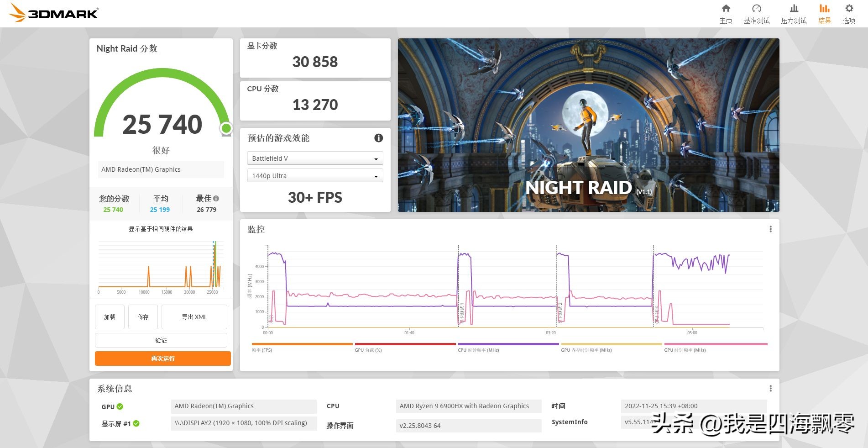Viewport: 868px width, 448px height.
Task: Click the 您的分数 value 25 740
Action: coord(113,210)
